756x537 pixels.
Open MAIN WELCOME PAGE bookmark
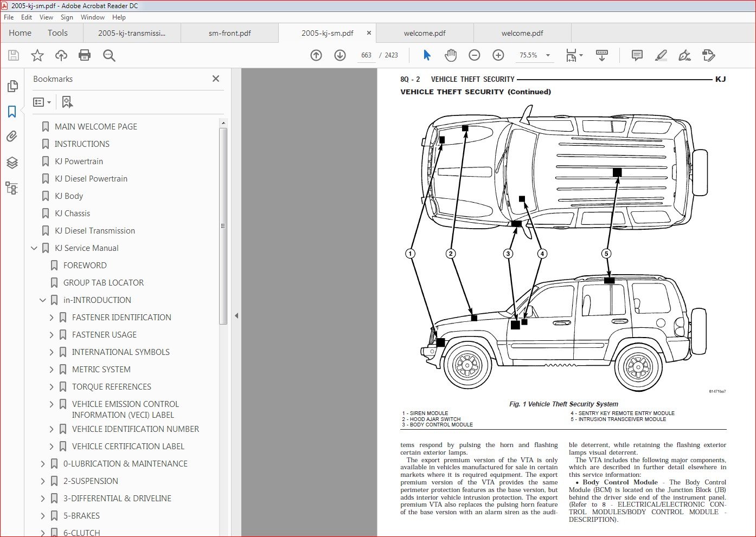point(96,127)
